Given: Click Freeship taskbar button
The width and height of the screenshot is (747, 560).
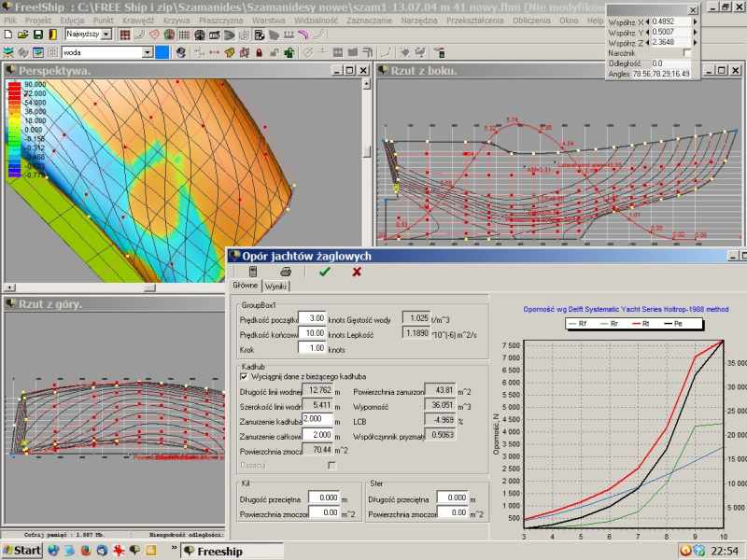Looking at the screenshot, I should click(x=233, y=551).
